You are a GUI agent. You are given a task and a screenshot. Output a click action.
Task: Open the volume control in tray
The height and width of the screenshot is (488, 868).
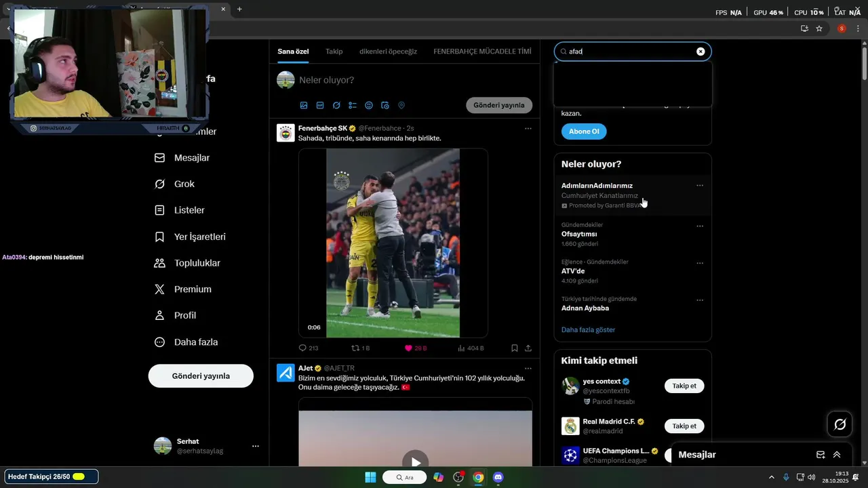point(813,477)
